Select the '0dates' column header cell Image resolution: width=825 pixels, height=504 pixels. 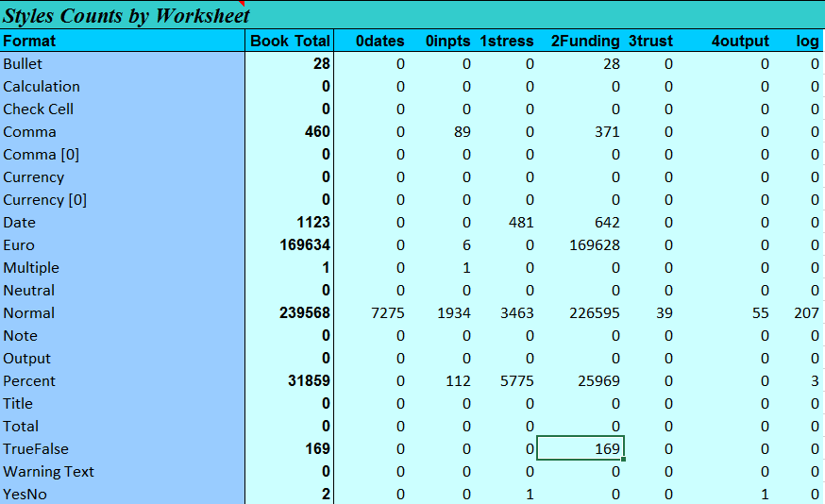coord(379,41)
